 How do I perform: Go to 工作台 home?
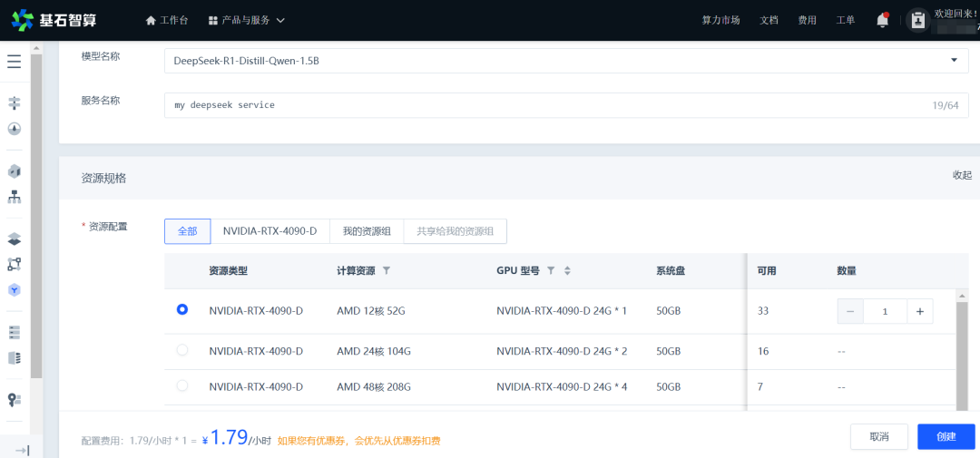166,20
